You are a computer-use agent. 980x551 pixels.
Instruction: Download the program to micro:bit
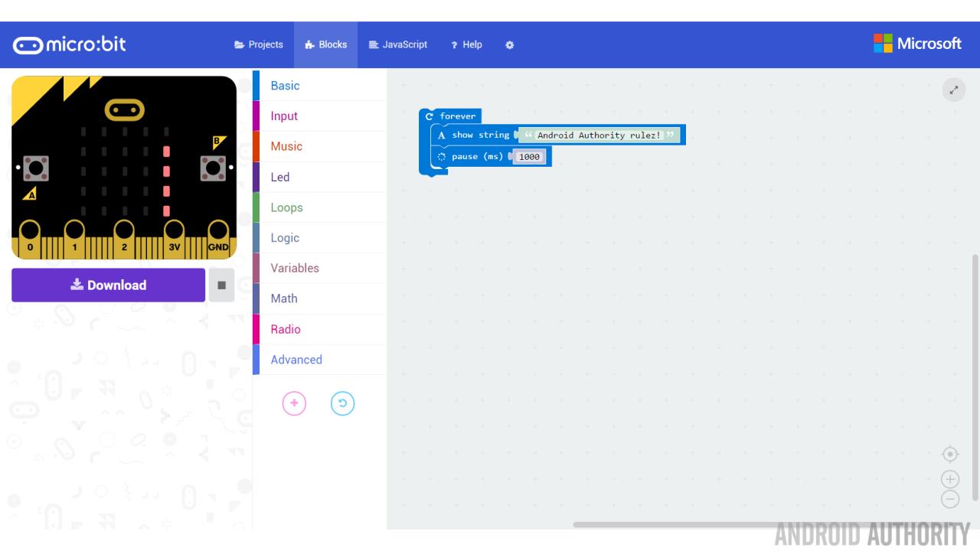pyautogui.click(x=108, y=285)
